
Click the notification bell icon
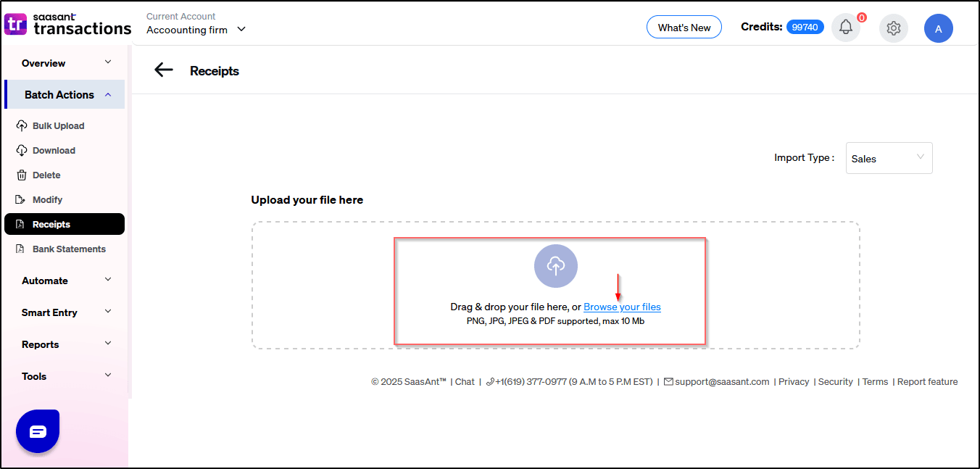point(845,28)
